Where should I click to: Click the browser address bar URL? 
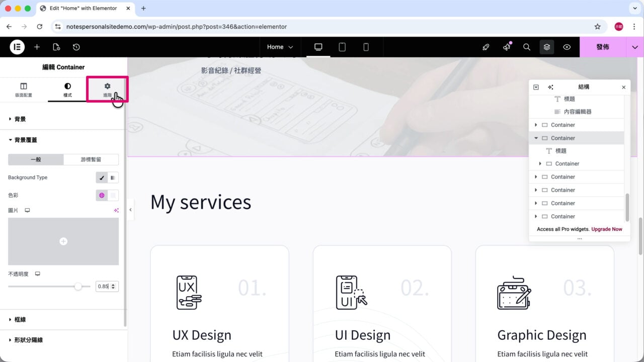tap(177, 26)
